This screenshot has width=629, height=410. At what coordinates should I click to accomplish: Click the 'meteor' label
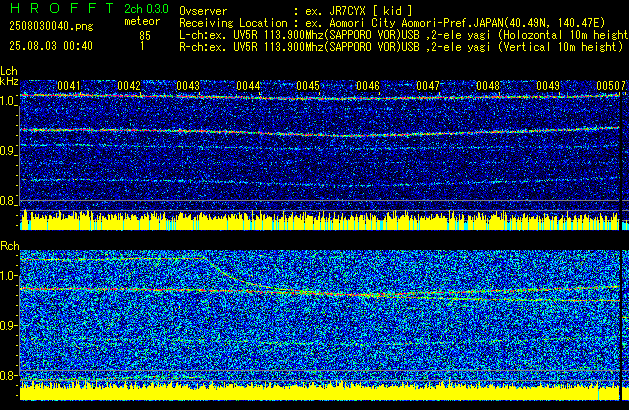pyautogui.click(x=142, y=21)
